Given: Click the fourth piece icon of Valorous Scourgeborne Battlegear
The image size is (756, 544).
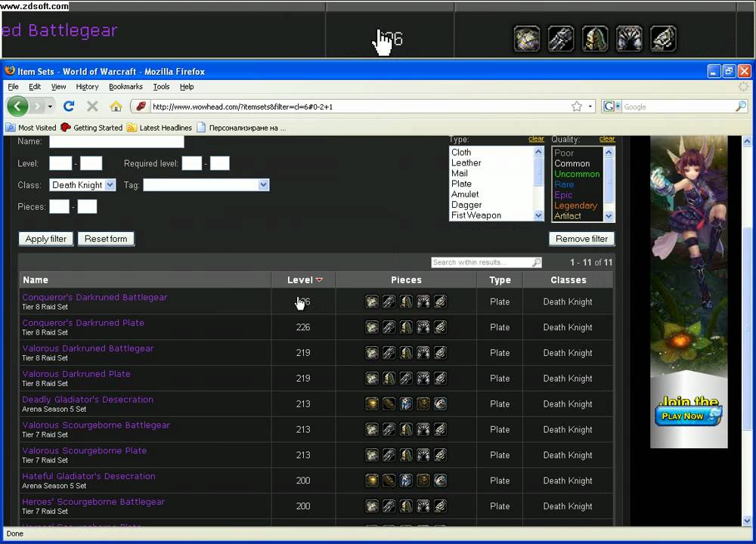Looking at the screenshot, I should tap(423, 429).
